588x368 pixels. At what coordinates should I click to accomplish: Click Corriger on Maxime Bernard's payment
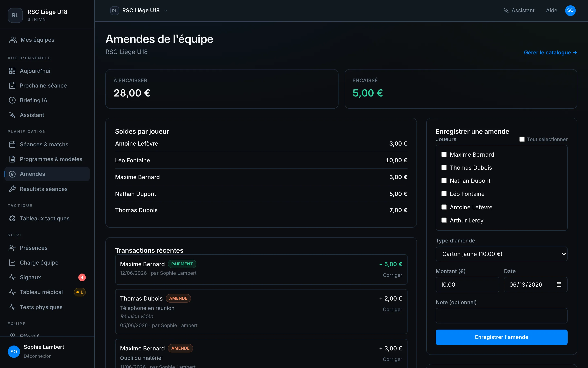pyautogui.click(x=392, y=275)
